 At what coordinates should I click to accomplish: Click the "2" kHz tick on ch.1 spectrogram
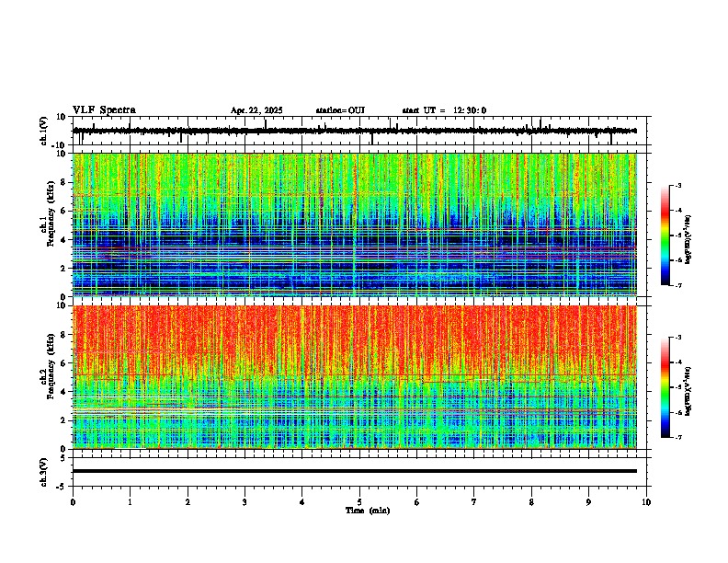click(x=63, y=268)
